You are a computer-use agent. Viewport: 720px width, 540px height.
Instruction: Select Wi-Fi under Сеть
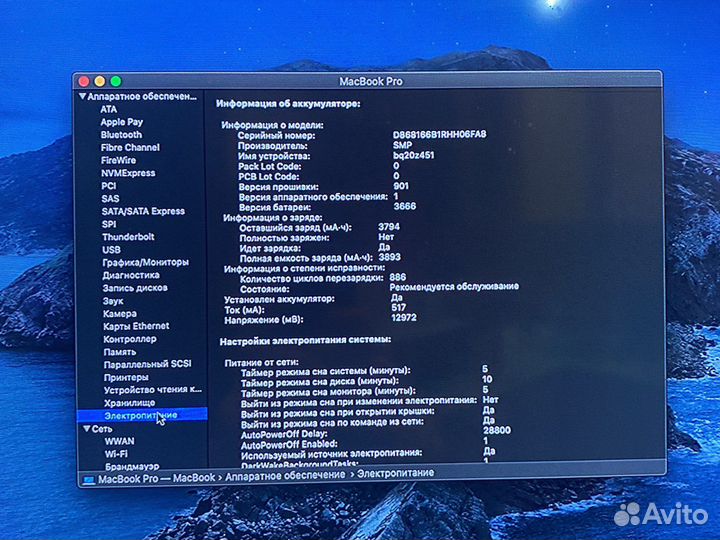(x=116, y=454)
